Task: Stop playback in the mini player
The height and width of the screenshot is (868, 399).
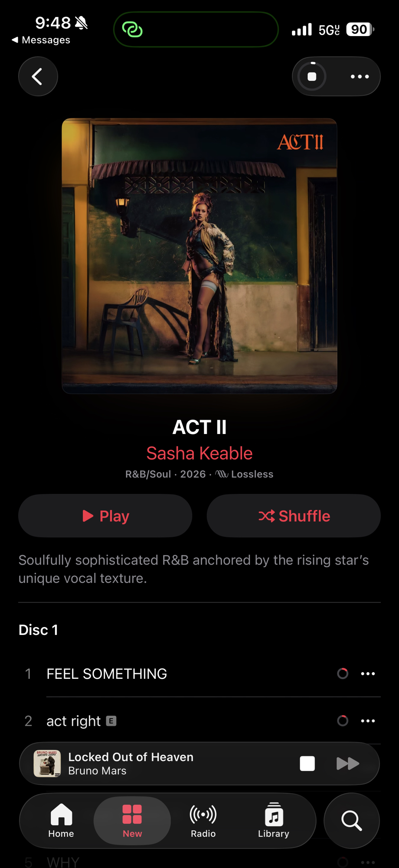Action: (307, 763)
